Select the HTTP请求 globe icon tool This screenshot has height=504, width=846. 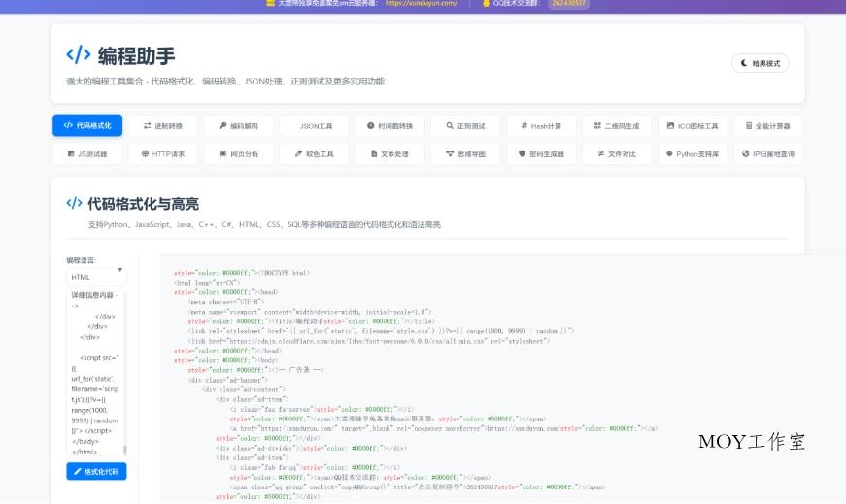click(163, 153)
